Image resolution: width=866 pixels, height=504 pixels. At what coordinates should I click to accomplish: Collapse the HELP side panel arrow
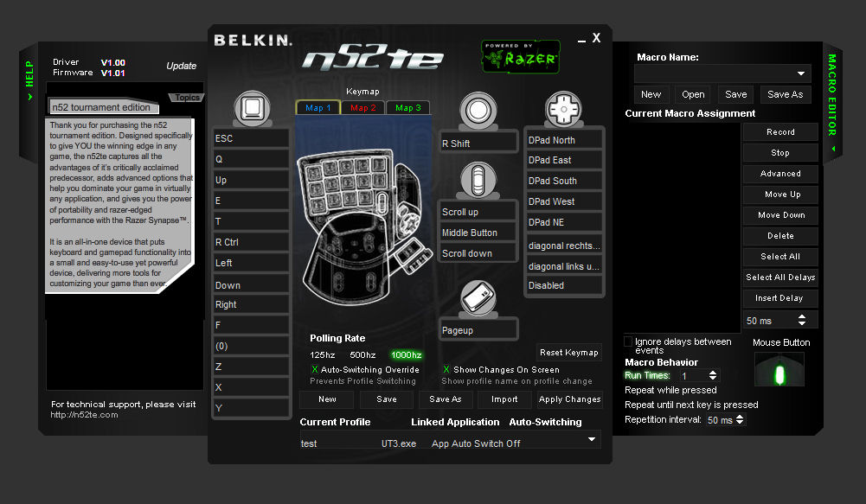[x=29, y=97]
